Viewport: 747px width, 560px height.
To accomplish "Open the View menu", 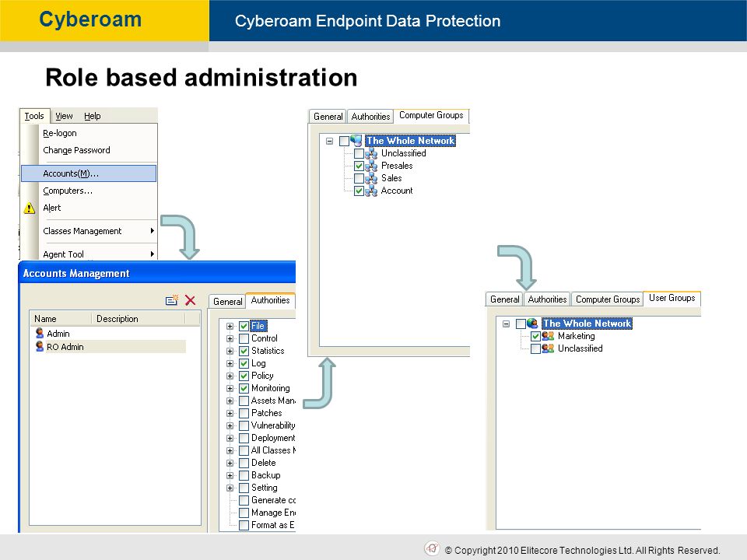I will pos(64,116).
